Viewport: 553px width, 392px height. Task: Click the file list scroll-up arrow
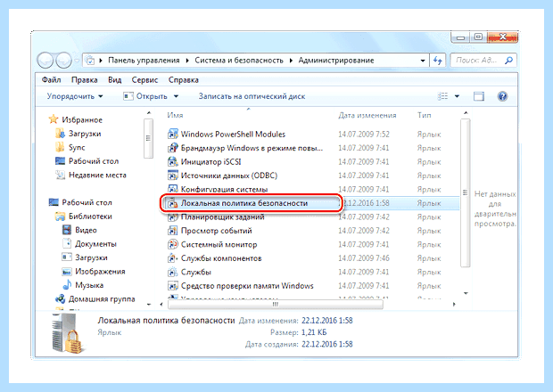(x=466, y=113)
